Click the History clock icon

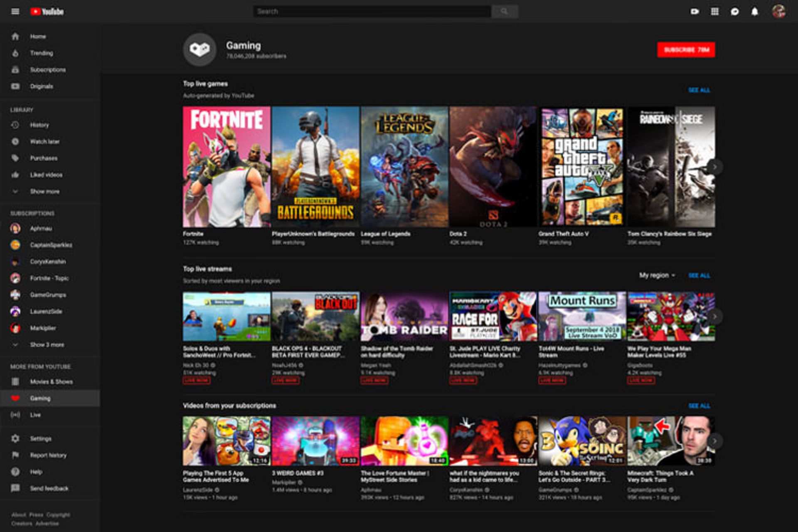(15, 125)
